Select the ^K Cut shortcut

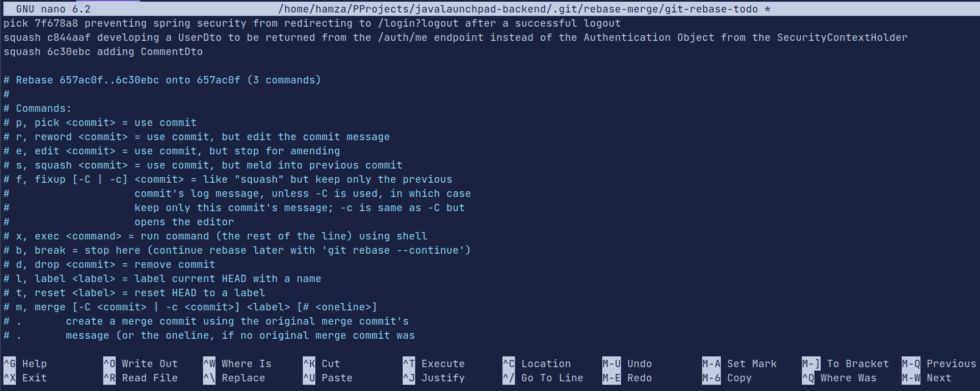click(322, 364)
